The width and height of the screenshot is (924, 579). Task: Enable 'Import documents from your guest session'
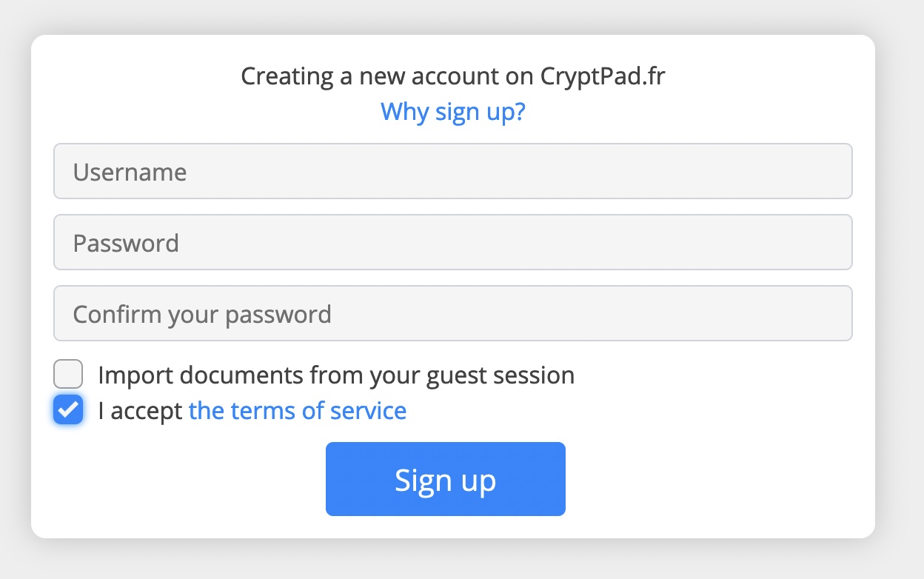pos(67,374)
